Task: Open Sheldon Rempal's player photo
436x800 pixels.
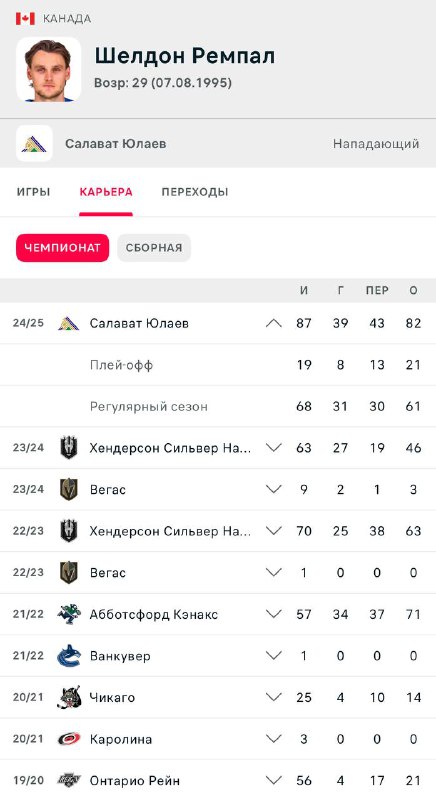Action: 48,69
